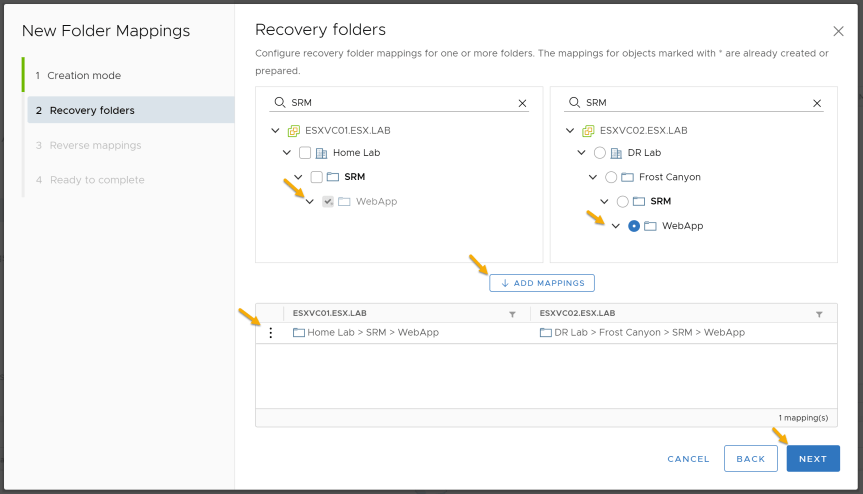This screenshot has height=494, width=863.
Task: Check the Home Lab checkbox
Action: coord(305,153)
